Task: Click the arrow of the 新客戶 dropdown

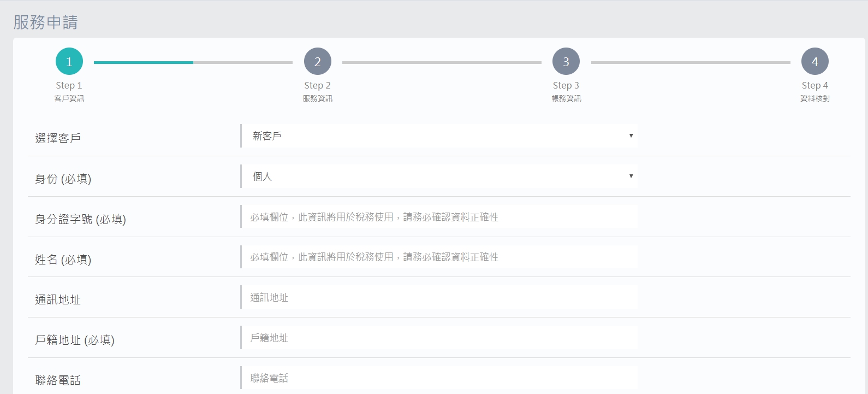Action: pyautogui.click(x=631, y=136)
